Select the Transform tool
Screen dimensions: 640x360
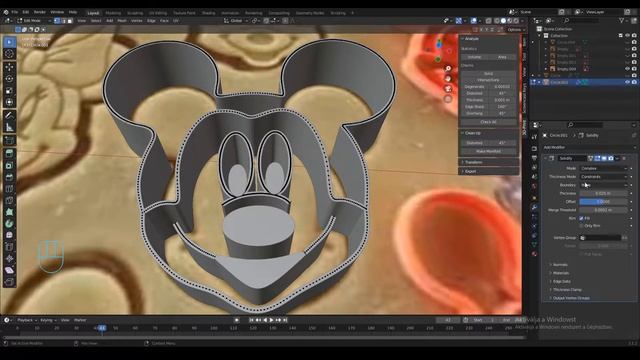coord(9,102)
